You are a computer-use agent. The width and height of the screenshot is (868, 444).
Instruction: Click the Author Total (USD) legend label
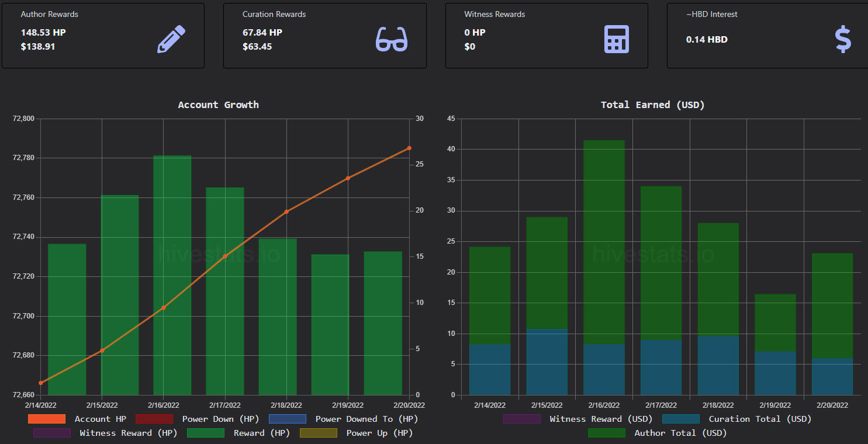pyautogui.click(x=680, y=433)
